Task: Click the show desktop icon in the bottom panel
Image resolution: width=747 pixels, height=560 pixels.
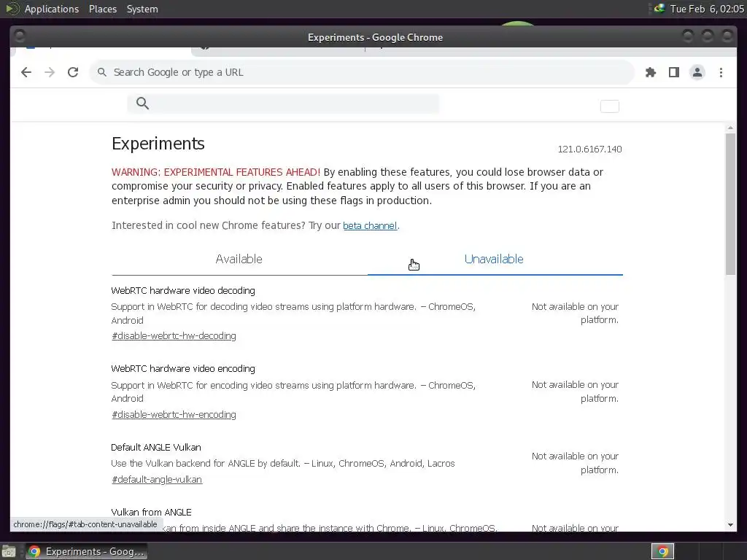Action: coord(9,551)
